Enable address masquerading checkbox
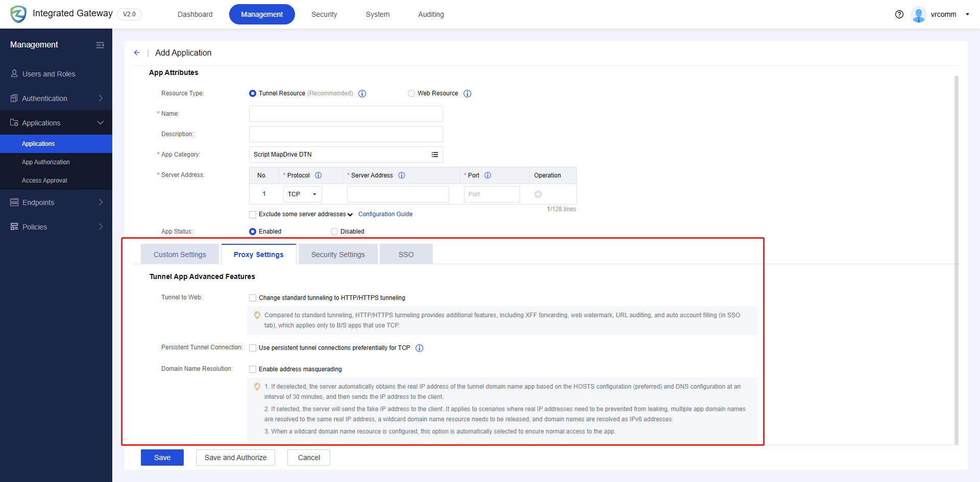980x482 pixels. pyautogui.click(x=253, y=369)
